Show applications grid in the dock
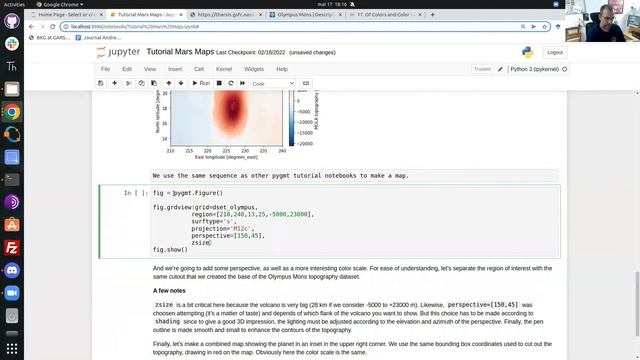 pyautogui.click(x=12, y=349)
